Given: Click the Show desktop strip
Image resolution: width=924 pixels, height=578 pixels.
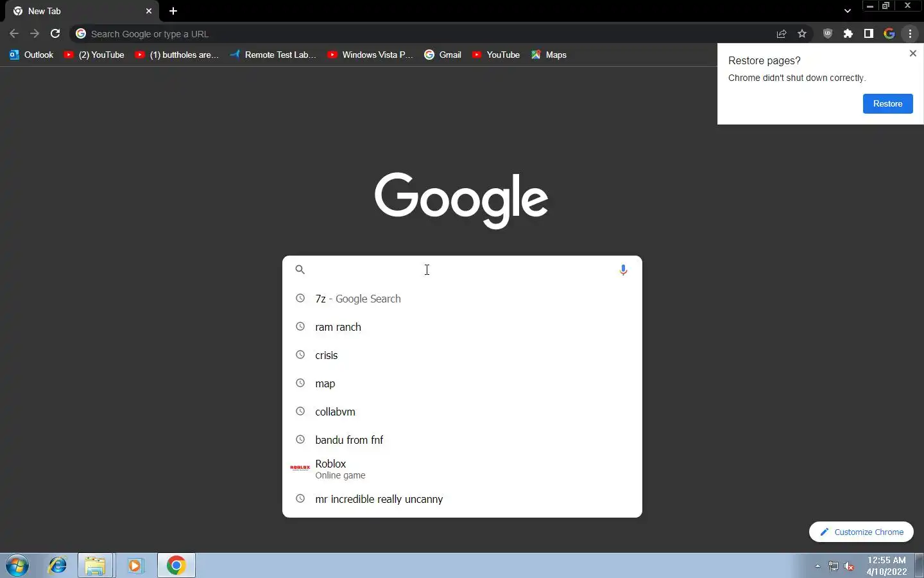Looking at the screenshot, I should [920, 566].
